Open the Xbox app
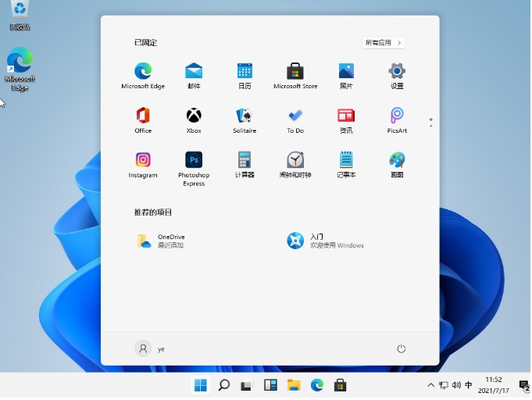532x400 pixels. click(x=194, y=116)
